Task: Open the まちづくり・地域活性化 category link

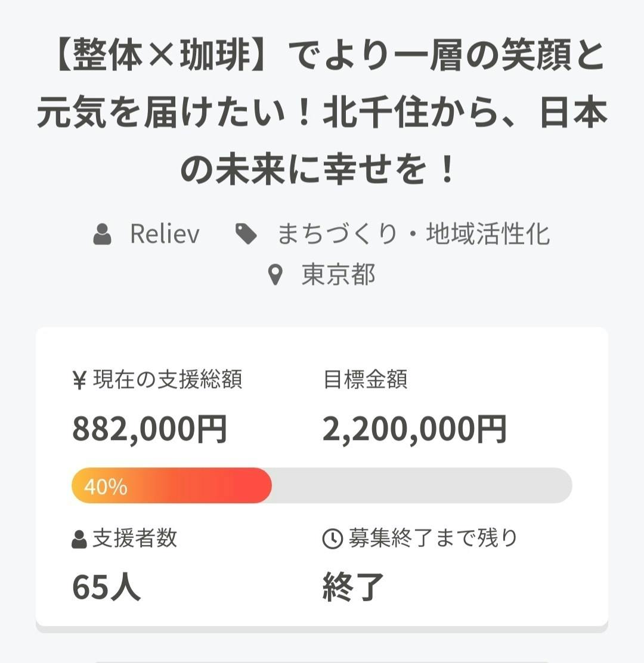Action: click(413, 234)
